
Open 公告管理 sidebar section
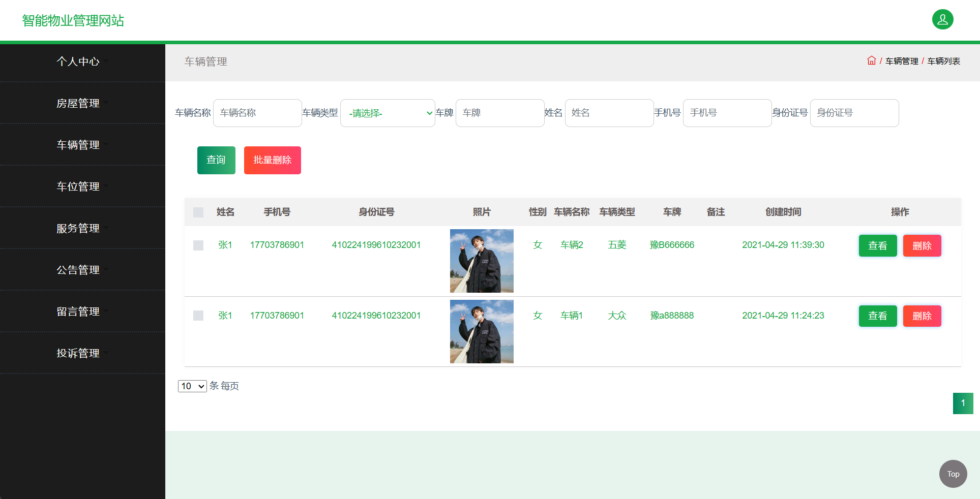(x=79, y=270)
